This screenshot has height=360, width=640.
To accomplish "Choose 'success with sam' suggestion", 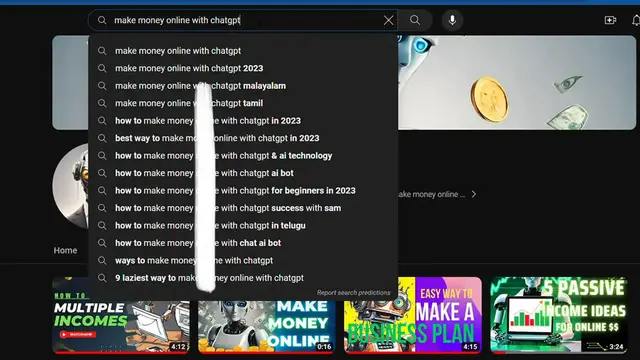I will [x=243, y=208].
